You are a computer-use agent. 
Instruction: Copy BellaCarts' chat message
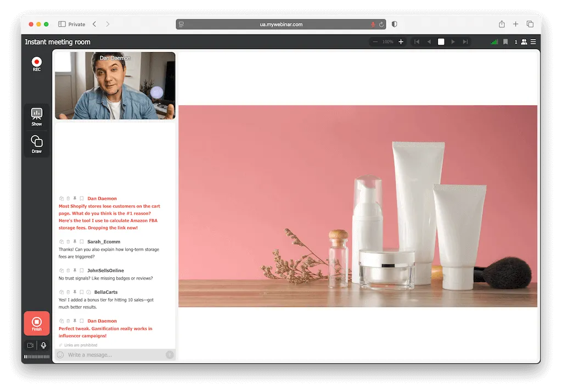click(61, 292)
